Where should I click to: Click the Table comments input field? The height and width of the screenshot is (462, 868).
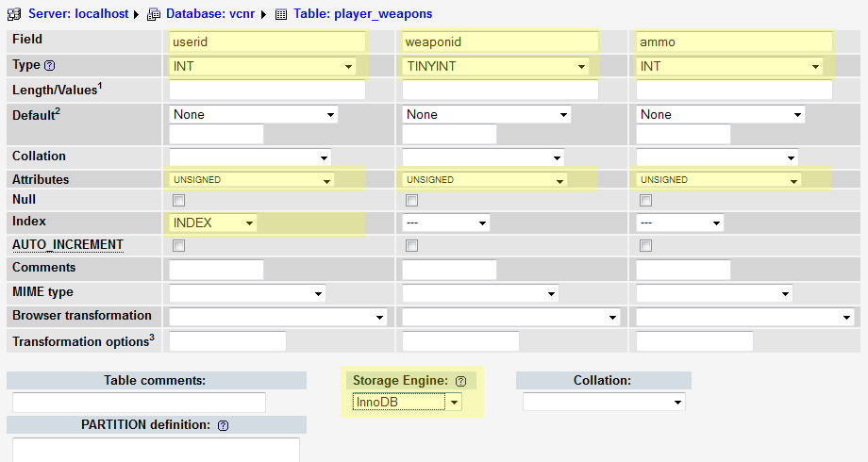139,403
